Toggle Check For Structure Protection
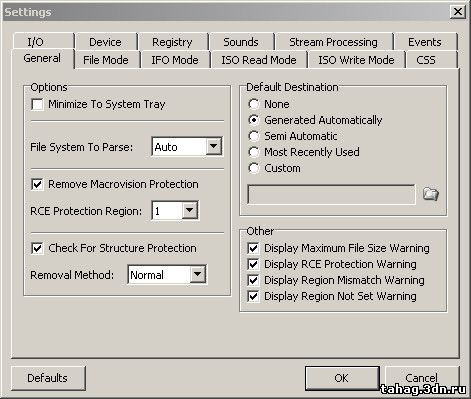 pos(37,248)
